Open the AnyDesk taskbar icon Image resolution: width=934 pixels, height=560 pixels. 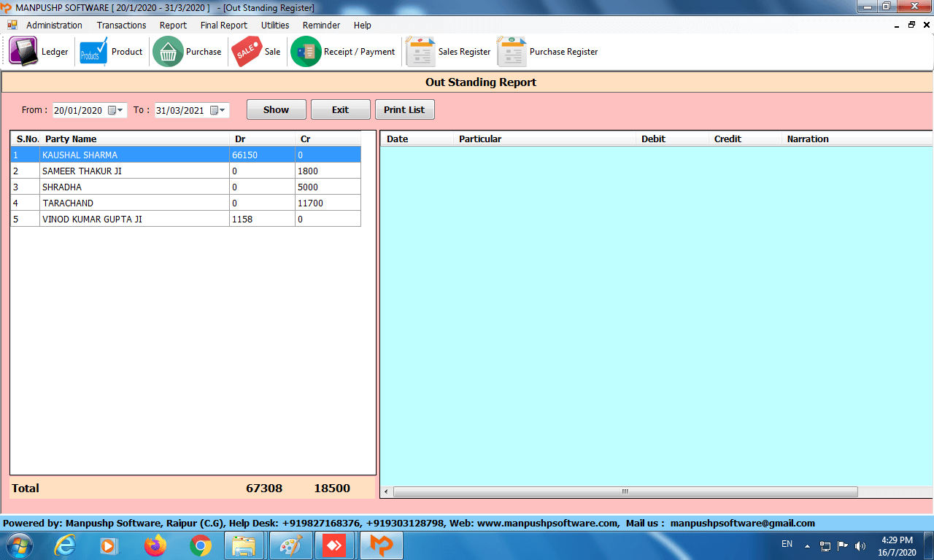click(x=335, y=545)
